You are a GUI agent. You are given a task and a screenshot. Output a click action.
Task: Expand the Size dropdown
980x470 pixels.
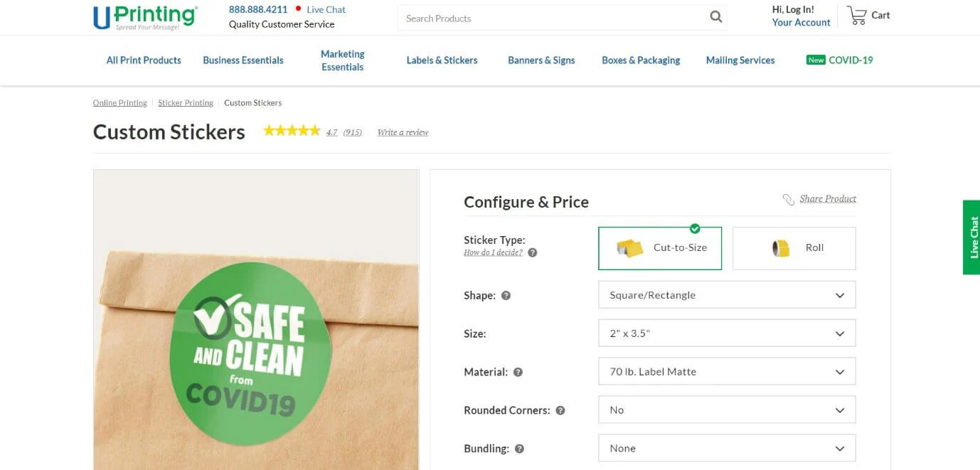(x=726, y=333)
